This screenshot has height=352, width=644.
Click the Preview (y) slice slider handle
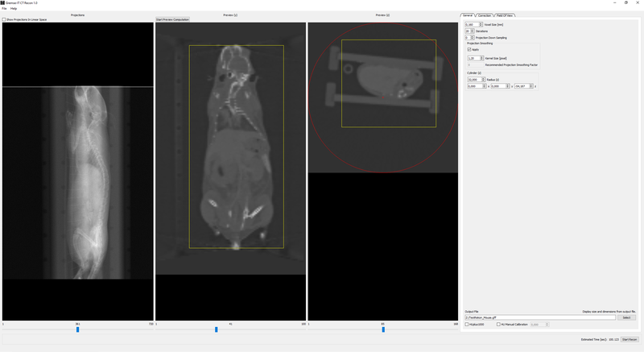tap(217, 329)
